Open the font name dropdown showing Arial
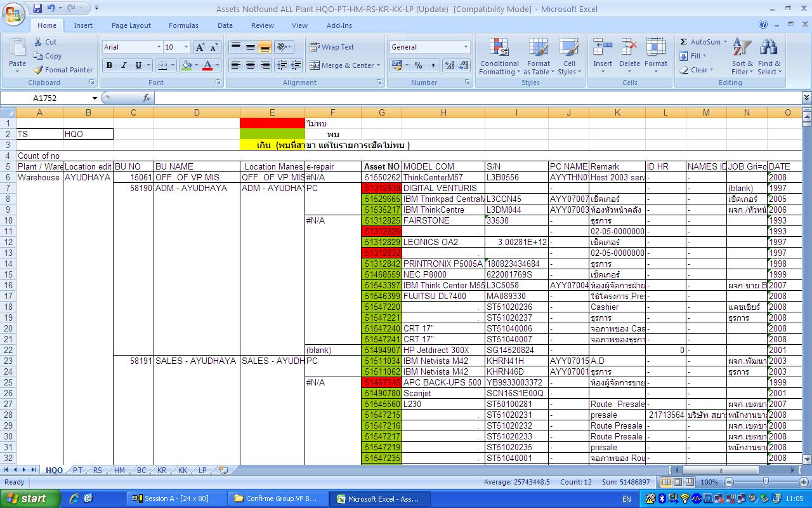Image resolution: width=812 pixels, height=508 pixels. pyautogui.click(x=159, y=47)
